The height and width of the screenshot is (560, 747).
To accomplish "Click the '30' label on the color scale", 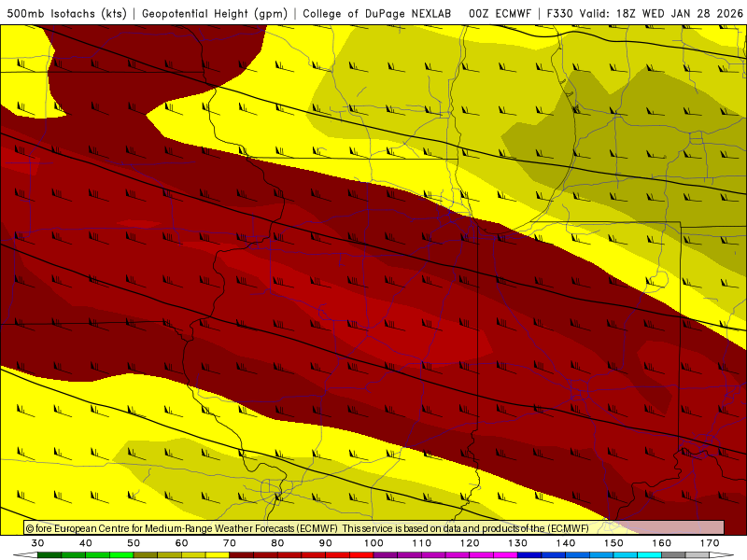I will [x=37, y=543].
